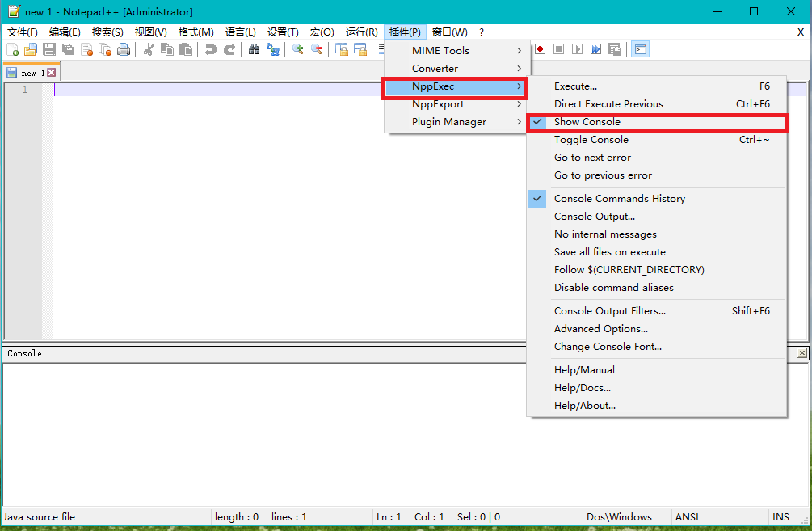Click Run Macro Multiple Times icon
812x531 pixels.
596,49
